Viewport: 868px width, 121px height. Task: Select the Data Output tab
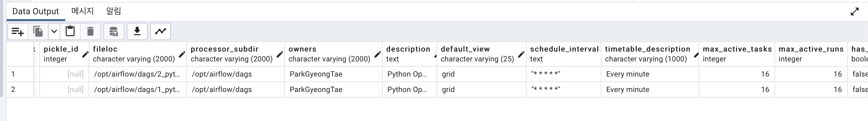pos(36,11)
